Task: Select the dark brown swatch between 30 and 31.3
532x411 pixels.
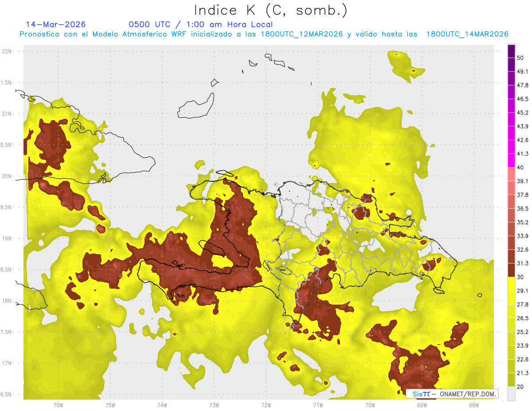Action: (511, 270)
